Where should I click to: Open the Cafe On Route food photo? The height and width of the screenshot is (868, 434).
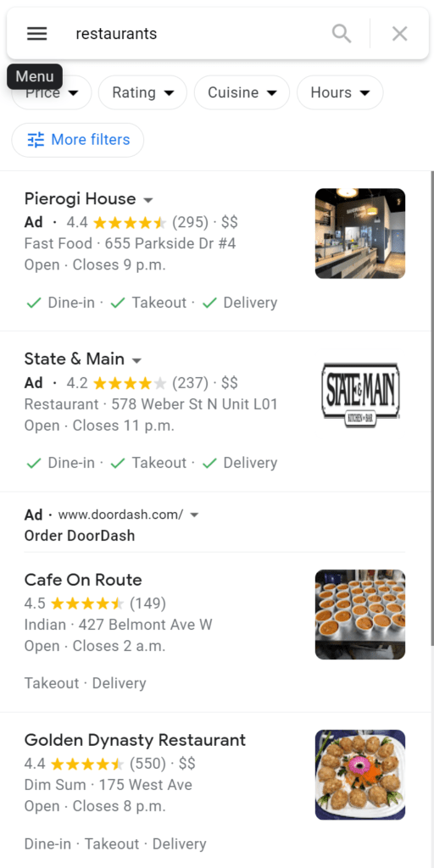pos(360,615)
